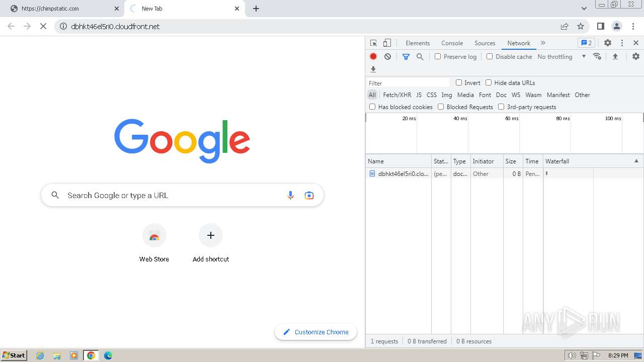Screen dimensions: 644x362
Task: Check Blocked Requests option
Action: pos(441,107)
